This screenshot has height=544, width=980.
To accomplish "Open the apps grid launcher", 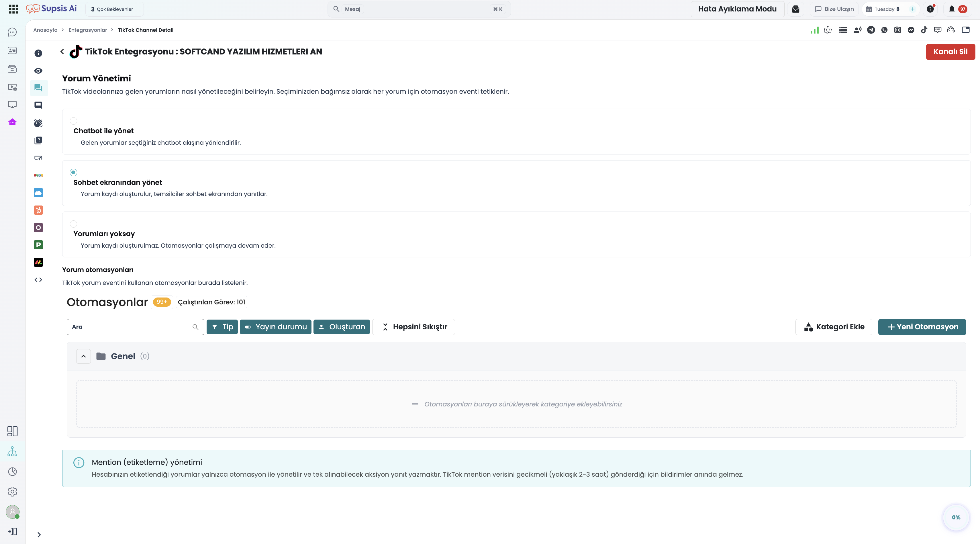I will point(13,9).
